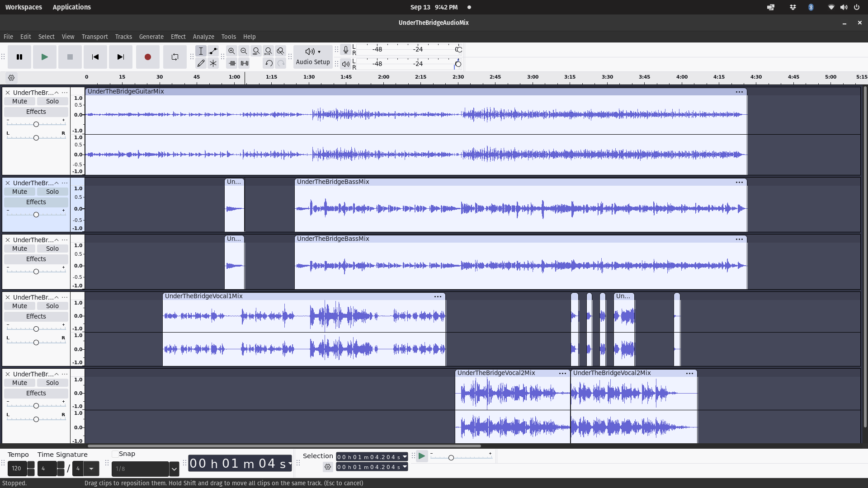Viewport: 868px width, 488px height.
Task: Click the Pause transport button
Action: 19,57
